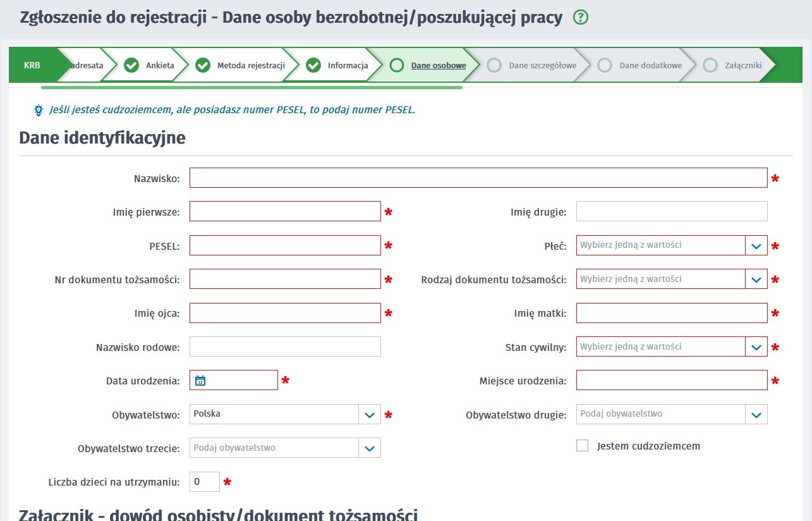Click the Liczba dzieci na utrzymaniu field
Image resolution: width=812 pixels, height=521 pixels.
tap(205, 482)
